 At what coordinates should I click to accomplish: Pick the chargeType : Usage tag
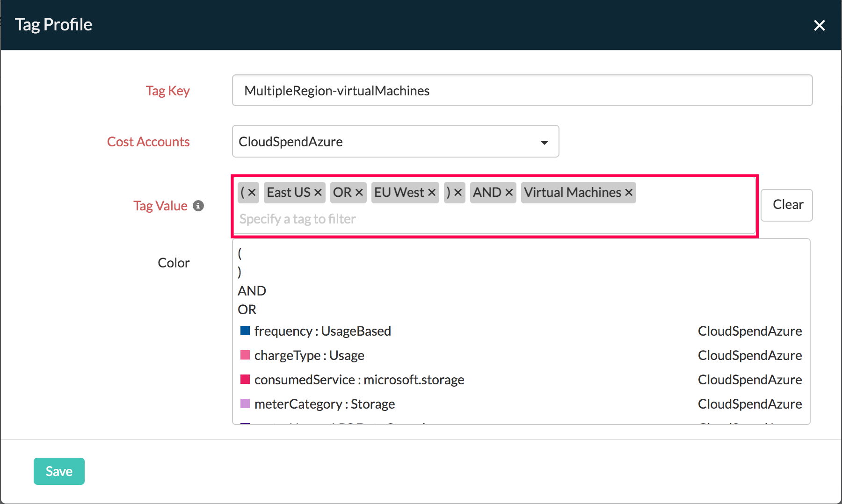(x=309, y=355)
